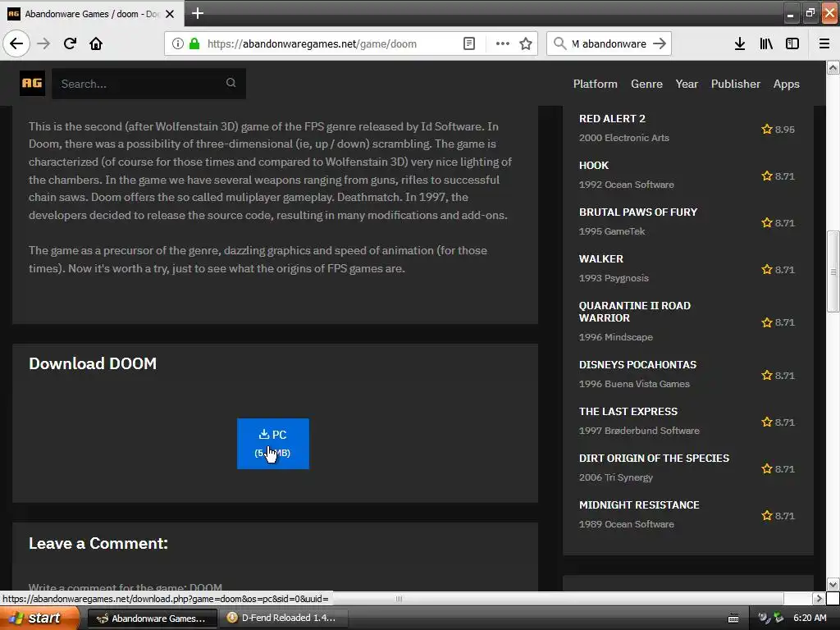Viewport: 840px width, 630px height.
Task: Click the scroll up arrow
Action: [x=833, y=67]
